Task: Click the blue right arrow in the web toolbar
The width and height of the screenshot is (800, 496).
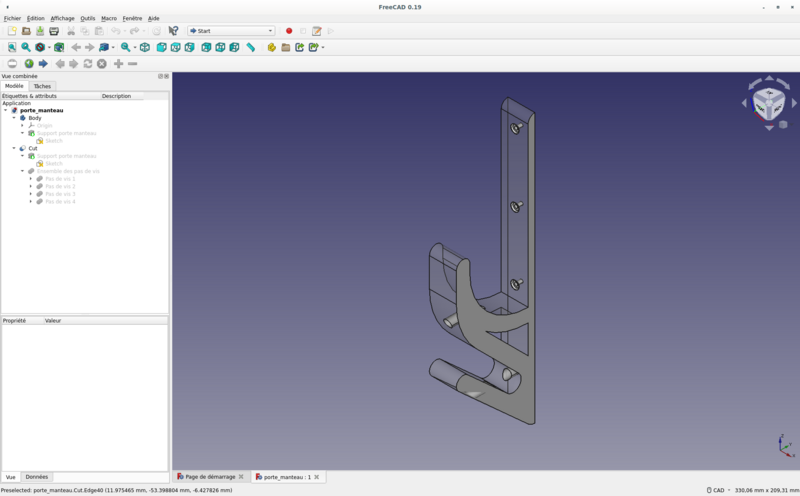Action: (43, 64)
